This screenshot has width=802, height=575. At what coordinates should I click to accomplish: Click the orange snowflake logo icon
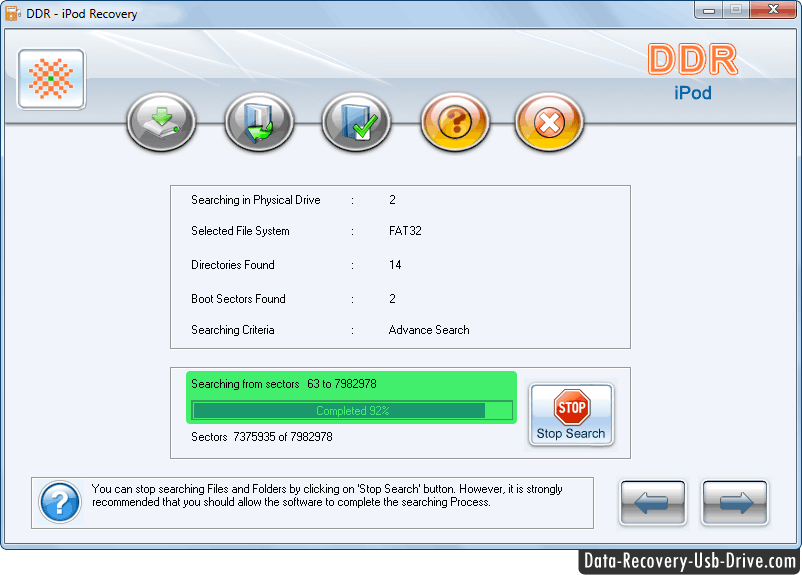(x=51, y=79)
